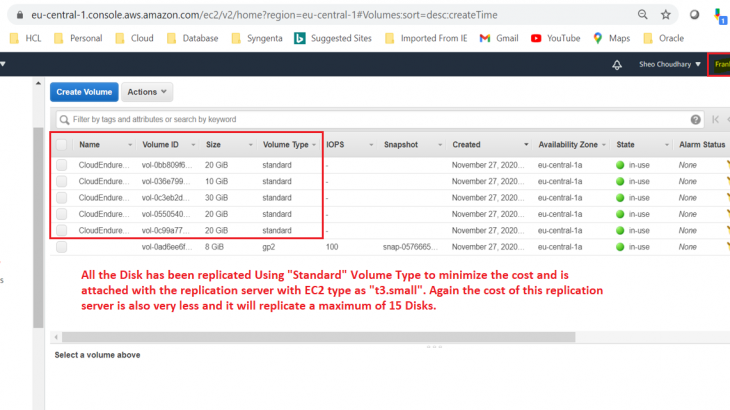Click the horizontal scrollbar under the table
This screenshot has height=410, width=730.
pos(300,337)
